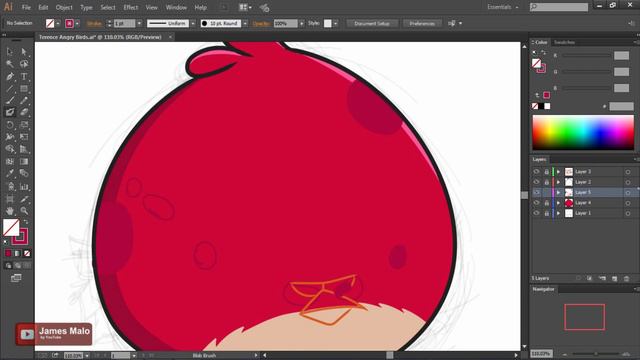
Task: Delete selection using Layers trash icon
Action: [x=627, y=278]
